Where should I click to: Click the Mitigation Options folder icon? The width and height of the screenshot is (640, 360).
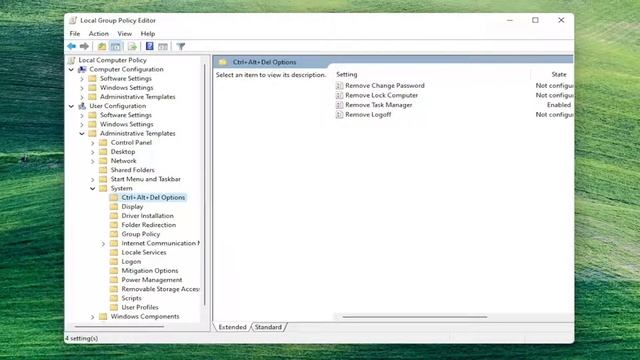[114, 271]
